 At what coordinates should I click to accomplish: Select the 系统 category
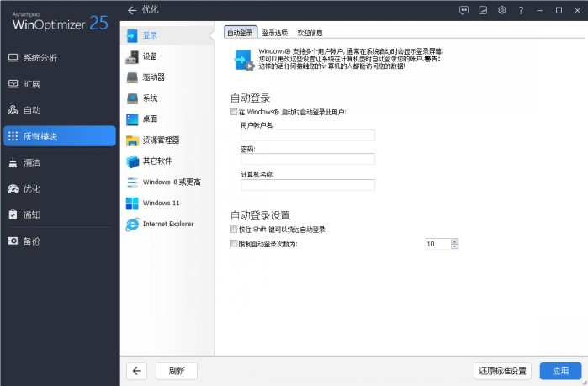point(167,98)
